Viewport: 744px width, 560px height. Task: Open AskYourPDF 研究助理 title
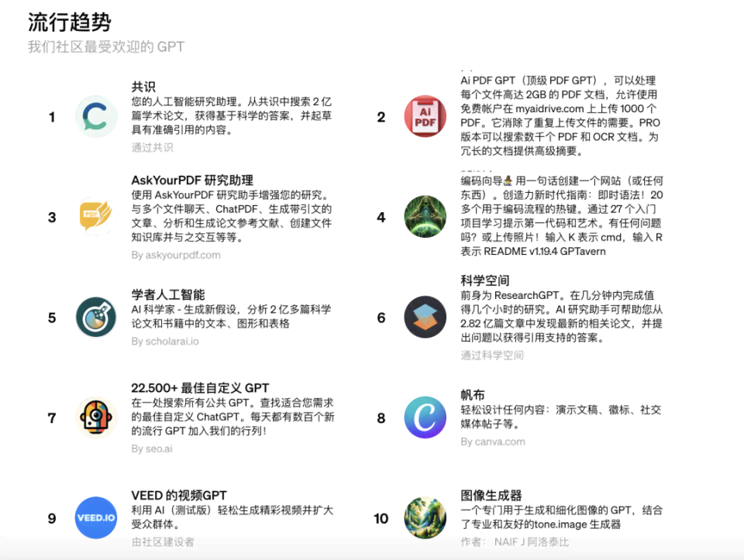coord(192,180)
